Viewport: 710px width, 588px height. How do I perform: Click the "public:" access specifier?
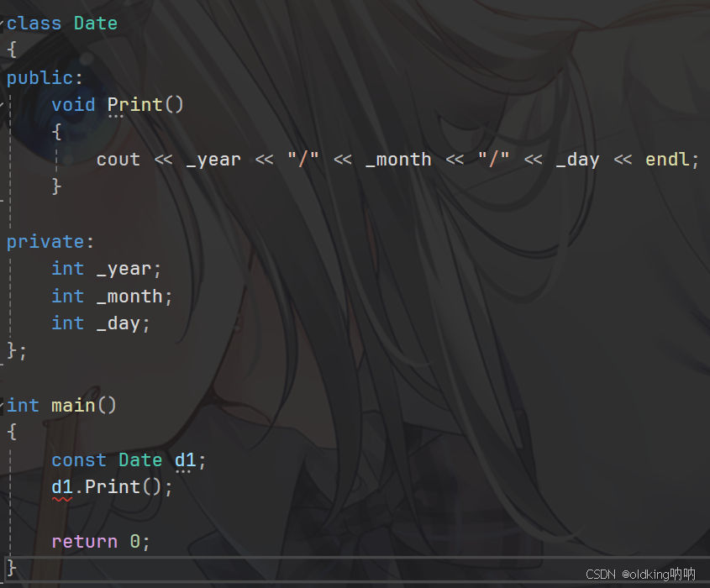(x=45, y=78)
